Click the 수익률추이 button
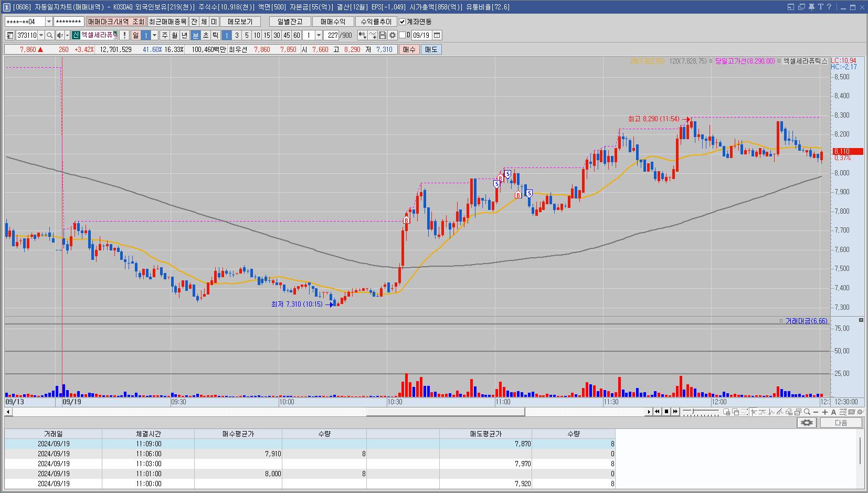868x493 pixels. [376, 22]
